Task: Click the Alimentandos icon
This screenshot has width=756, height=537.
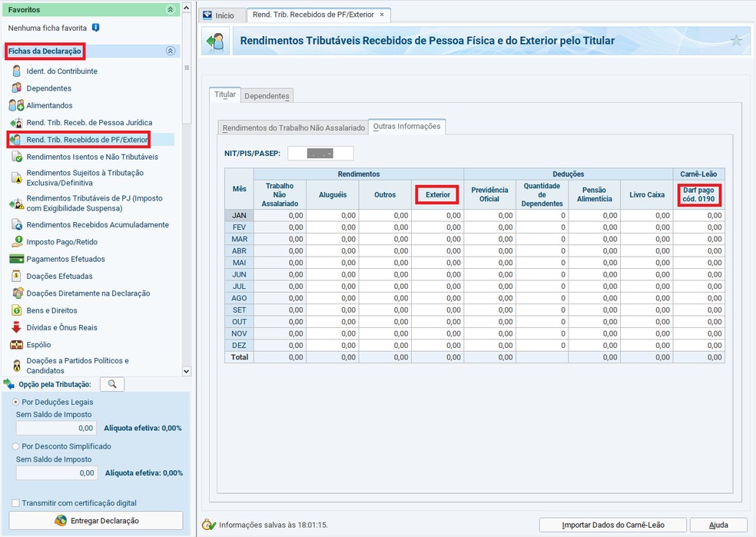Action: click(16, 105)
